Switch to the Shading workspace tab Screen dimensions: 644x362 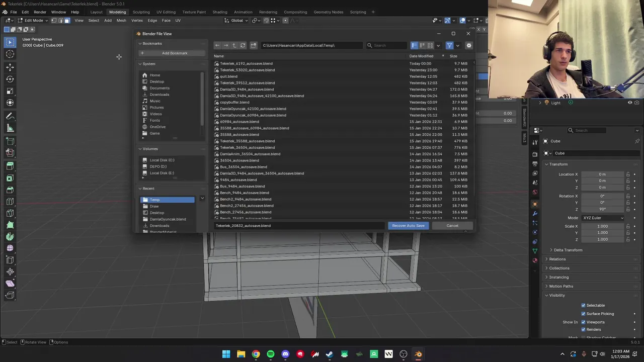(220, 12)
